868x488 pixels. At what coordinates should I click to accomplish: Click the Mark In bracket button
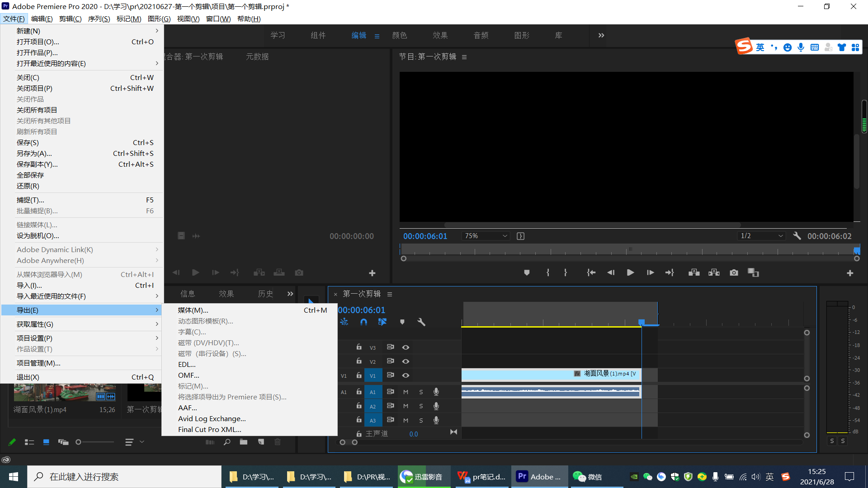[548, 272]
